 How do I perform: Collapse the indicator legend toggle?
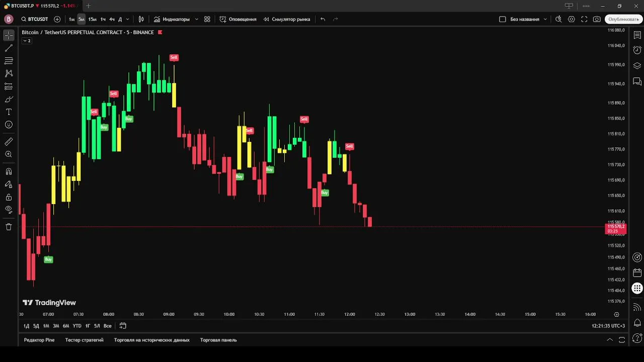coord(27,41)
